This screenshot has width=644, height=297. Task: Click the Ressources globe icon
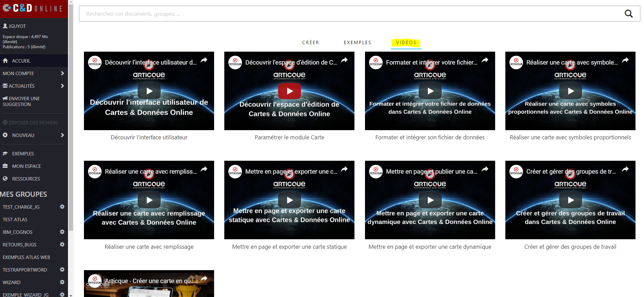point(5,178)
